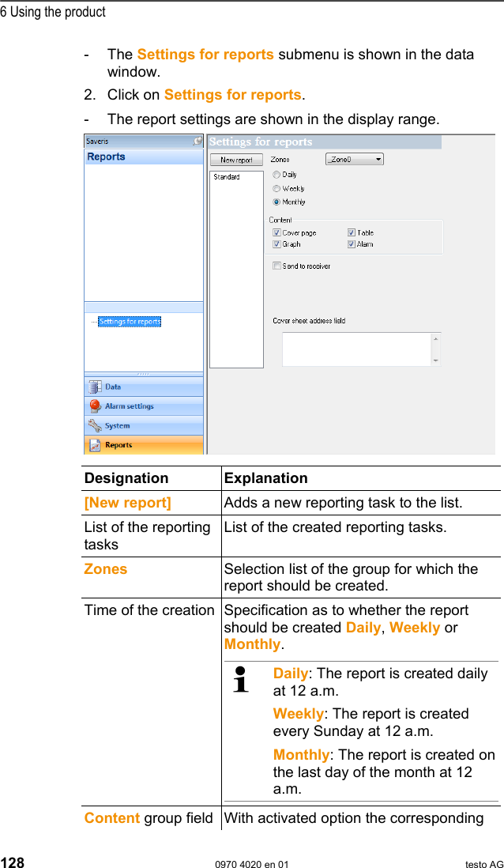The height and width of the screenshot is (868, 504).
Task: Toggle the Graph checkbox
Action: click(x=276, y=244)
